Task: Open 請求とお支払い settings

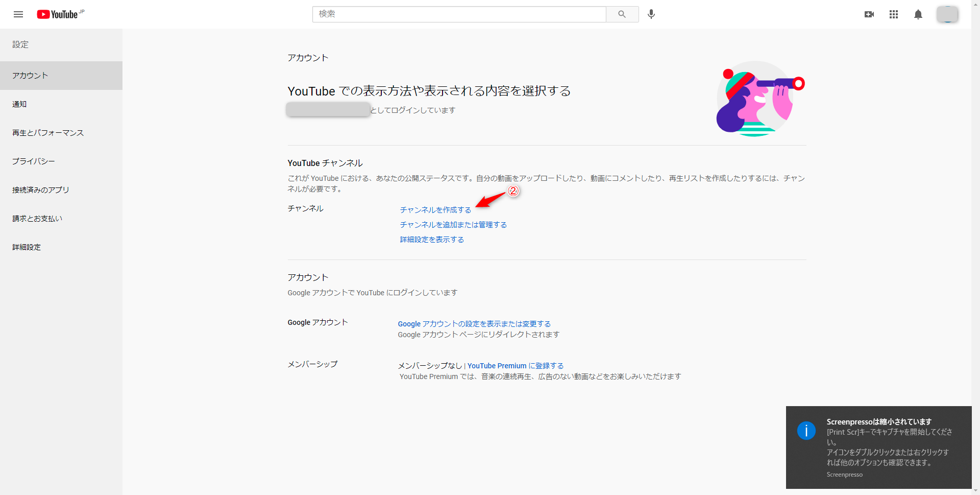Action: (x=37, y=219)
